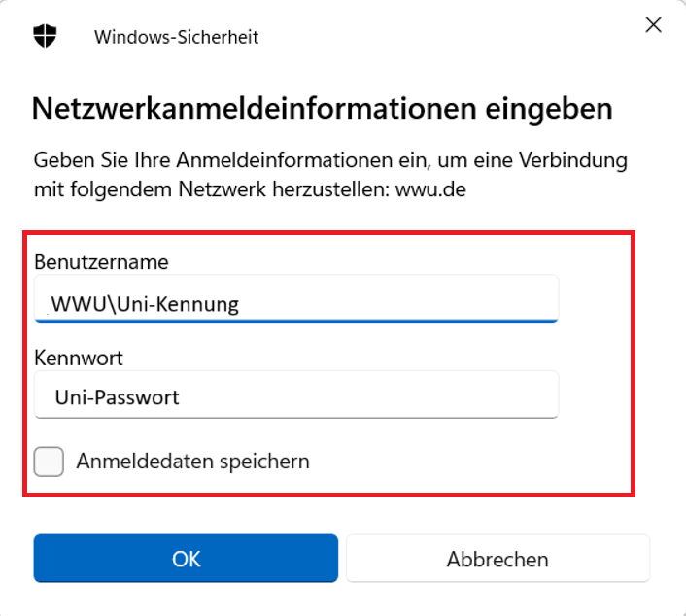The image size is (686, 616).
Task: Click into the Kennwort password field
Action: click(x=295, y=395)
